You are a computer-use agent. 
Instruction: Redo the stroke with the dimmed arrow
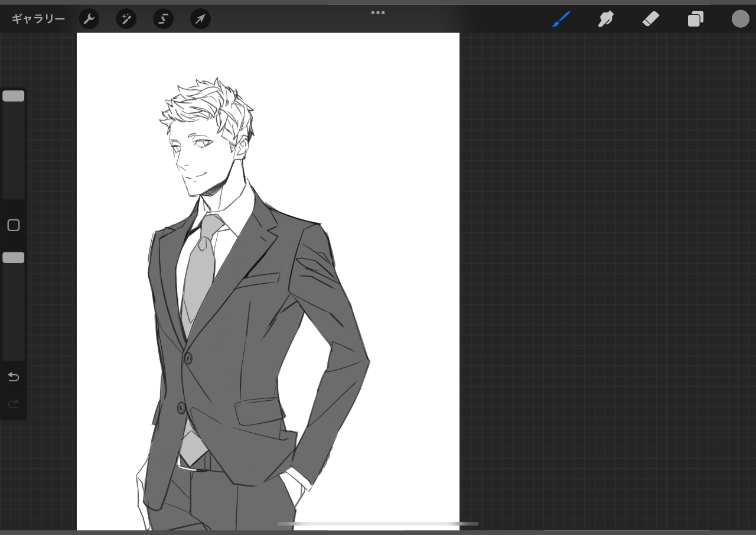14,404
